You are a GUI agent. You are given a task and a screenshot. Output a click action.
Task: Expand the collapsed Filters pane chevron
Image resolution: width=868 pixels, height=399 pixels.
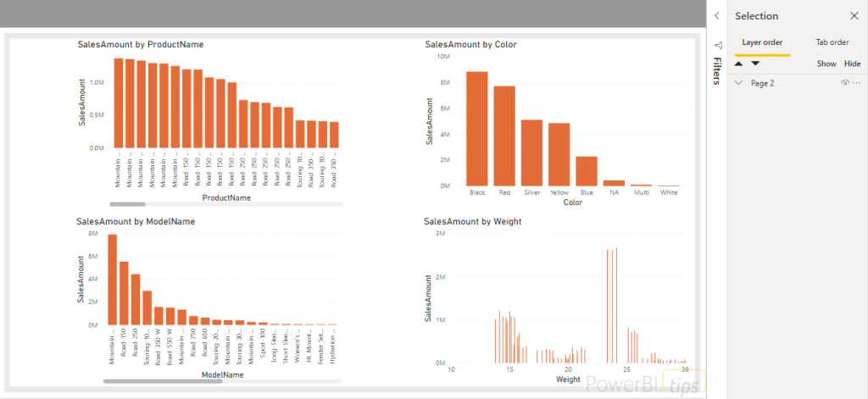716,15
